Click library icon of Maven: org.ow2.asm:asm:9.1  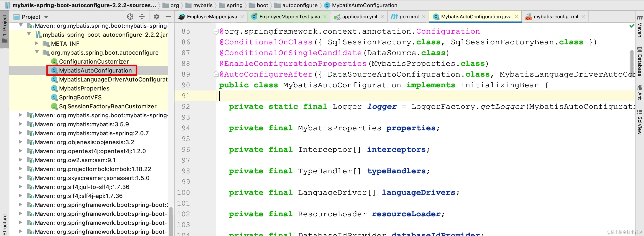pyautogui.click(x=30, y=160)
